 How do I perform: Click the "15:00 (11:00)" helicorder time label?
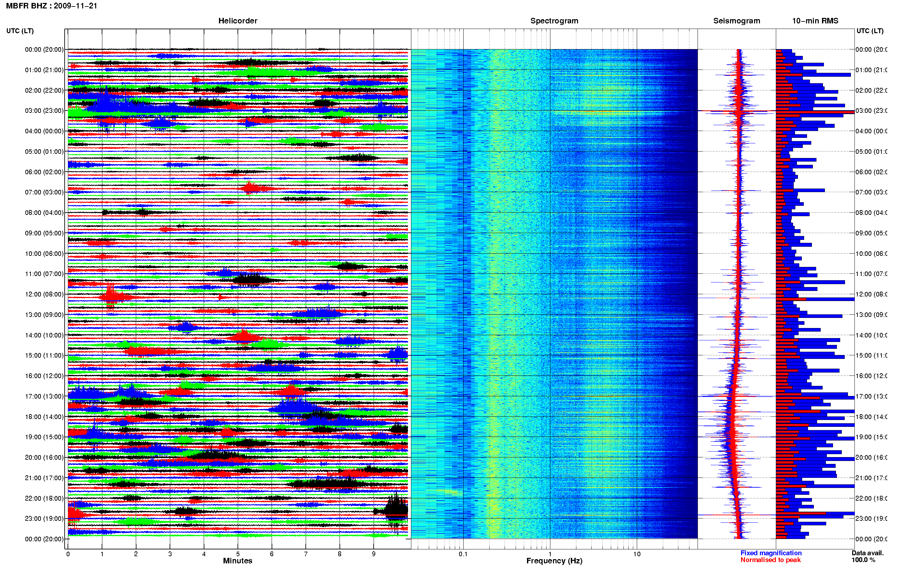(44, 356)
